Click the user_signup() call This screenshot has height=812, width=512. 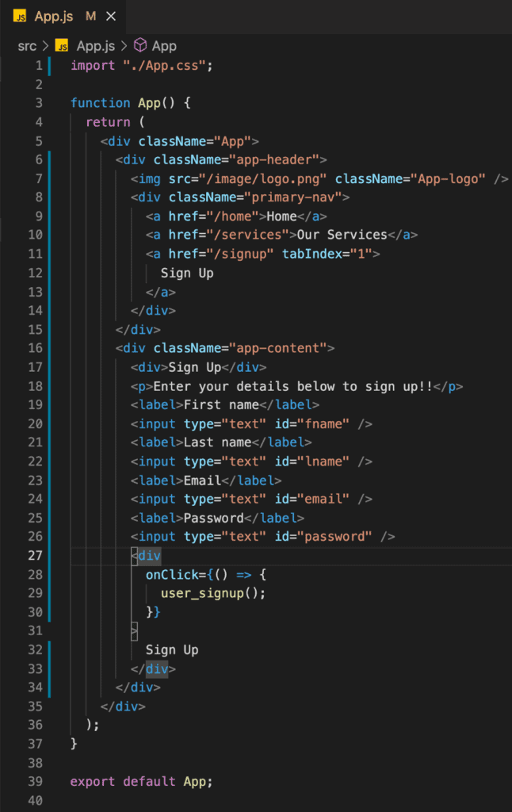point(212,593)
